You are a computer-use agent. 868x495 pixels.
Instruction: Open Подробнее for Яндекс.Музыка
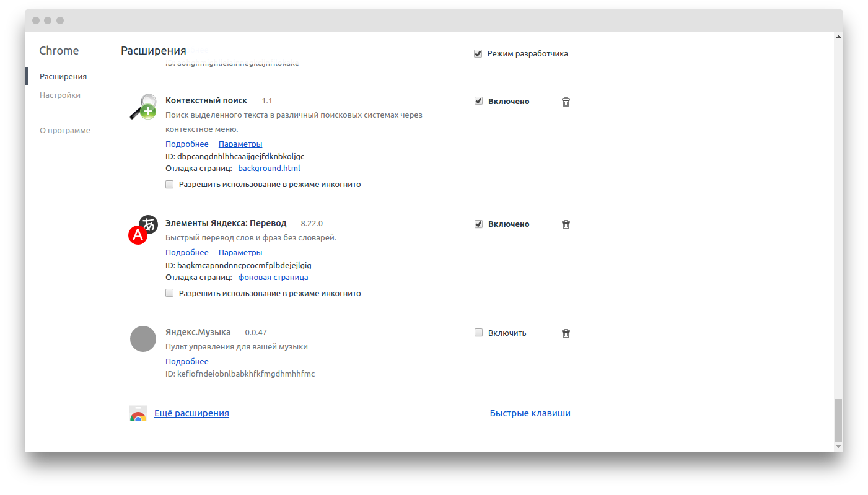point(187,361)
